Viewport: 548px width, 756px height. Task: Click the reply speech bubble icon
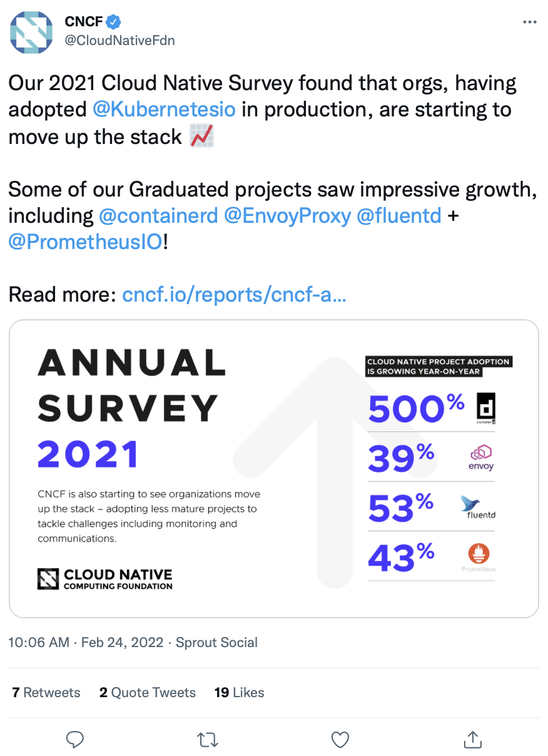75,740
